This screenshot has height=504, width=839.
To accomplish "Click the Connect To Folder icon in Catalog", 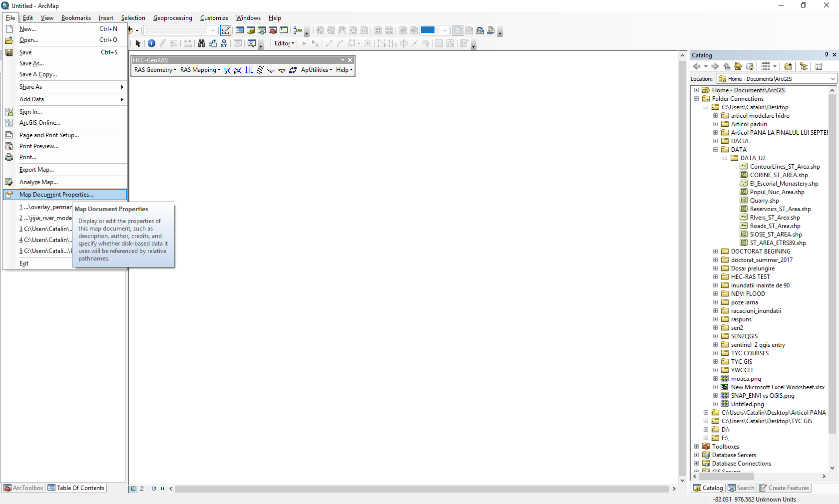I will pyautogui.click(x=788, y=66).
